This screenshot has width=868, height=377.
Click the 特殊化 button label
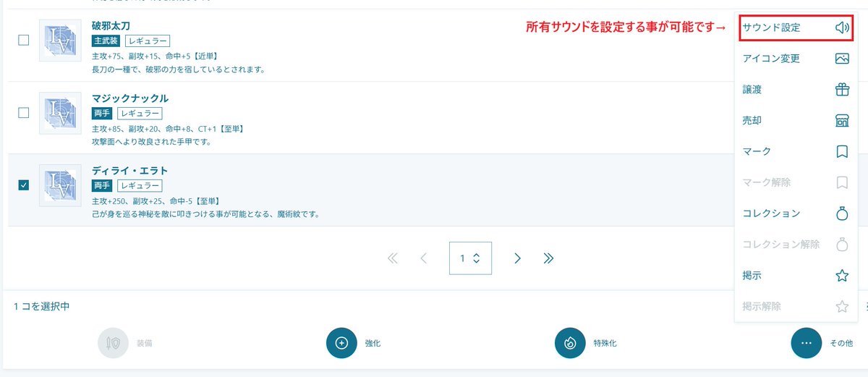coord(605,344)
